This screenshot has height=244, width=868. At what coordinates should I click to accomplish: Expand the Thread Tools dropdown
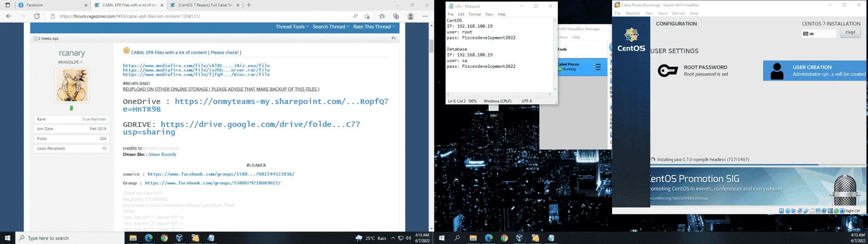(x=292, y=27)
